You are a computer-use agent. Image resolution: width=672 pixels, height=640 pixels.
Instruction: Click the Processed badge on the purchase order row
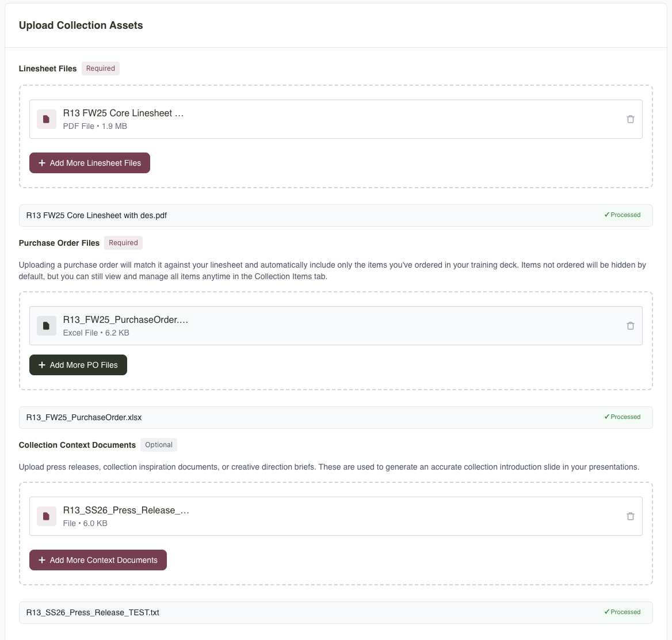[x=623, y=417]
